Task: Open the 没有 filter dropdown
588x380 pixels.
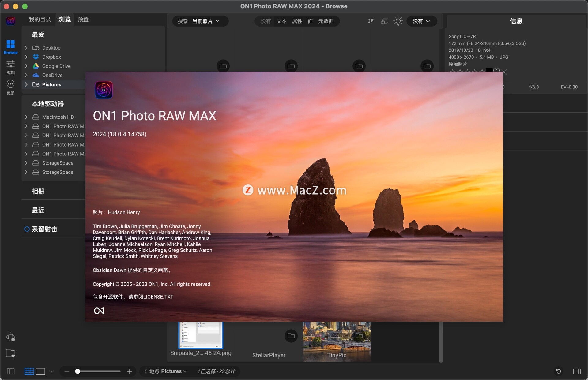Action: point(422,21)
